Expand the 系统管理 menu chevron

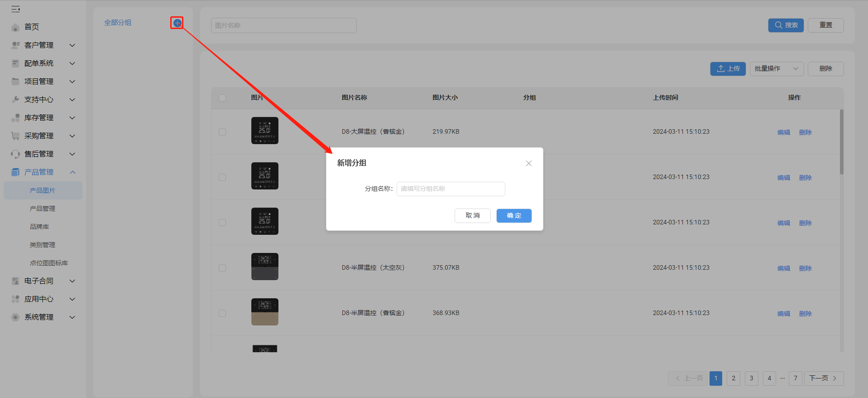point(72,317)
